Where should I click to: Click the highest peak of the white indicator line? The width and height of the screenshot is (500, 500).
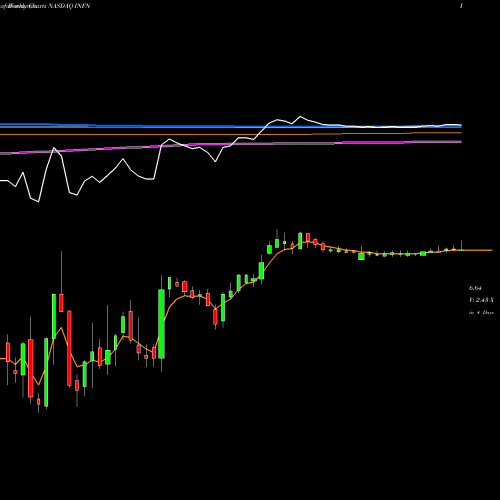pos(300,116)
